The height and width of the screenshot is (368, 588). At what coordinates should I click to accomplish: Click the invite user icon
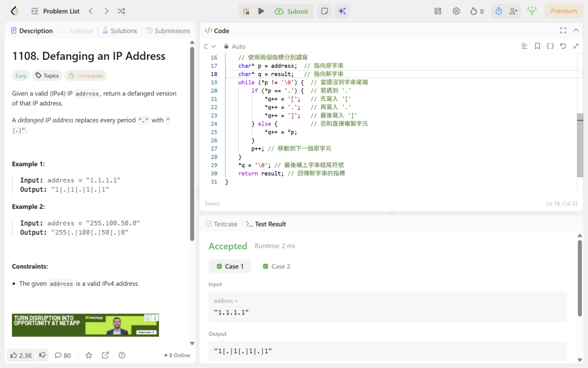[513, 11]
